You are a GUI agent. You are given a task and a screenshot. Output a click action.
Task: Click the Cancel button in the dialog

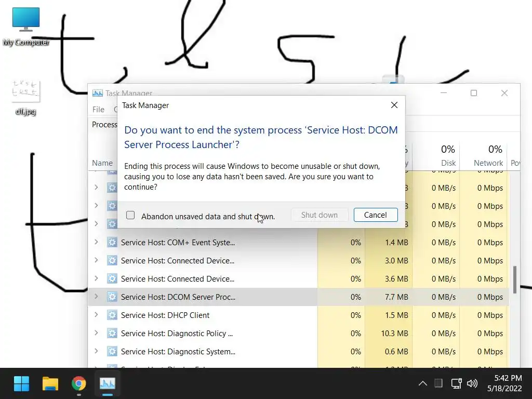click(376, 215)
